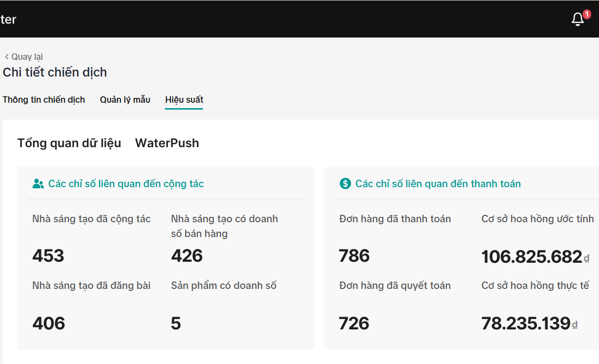Open the Quản lý mẫu tab

(125, 100)
